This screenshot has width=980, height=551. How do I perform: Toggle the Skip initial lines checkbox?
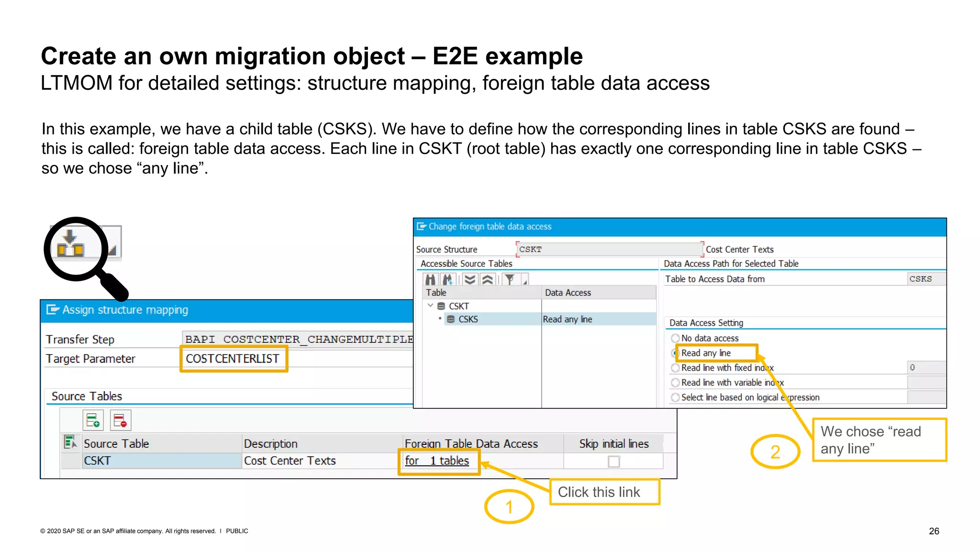[x=614, y=462]
